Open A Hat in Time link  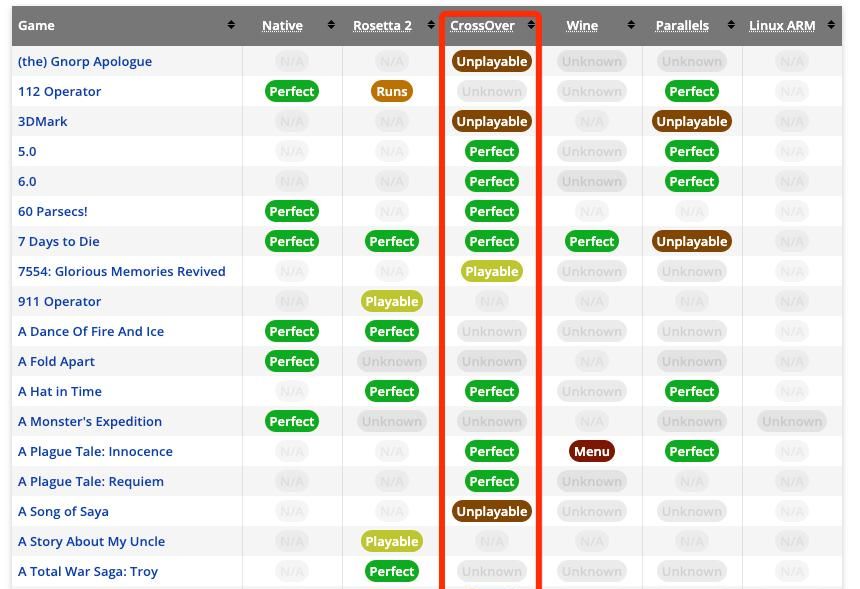click(x=60, y=392)
